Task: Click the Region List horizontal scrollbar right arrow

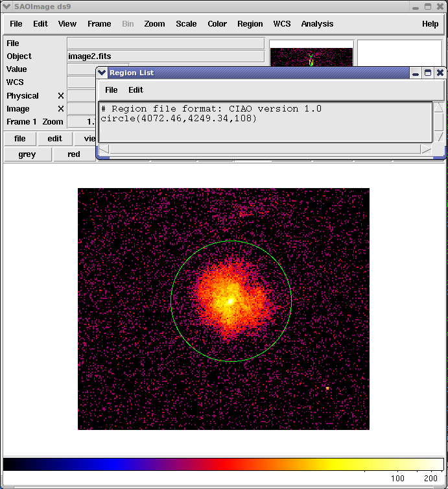Action: point(426,150)
